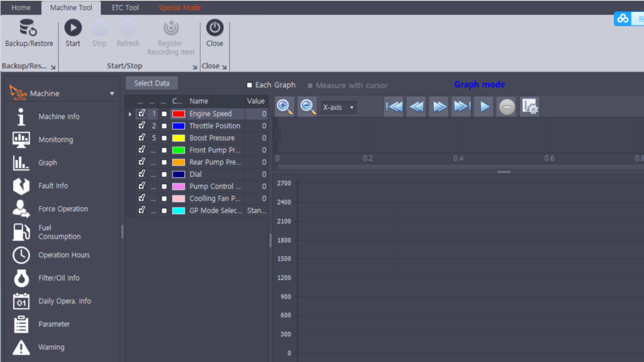Open Fuel Consumption in the sidebar
644x362 pixels.
click(x=59, y=232)
